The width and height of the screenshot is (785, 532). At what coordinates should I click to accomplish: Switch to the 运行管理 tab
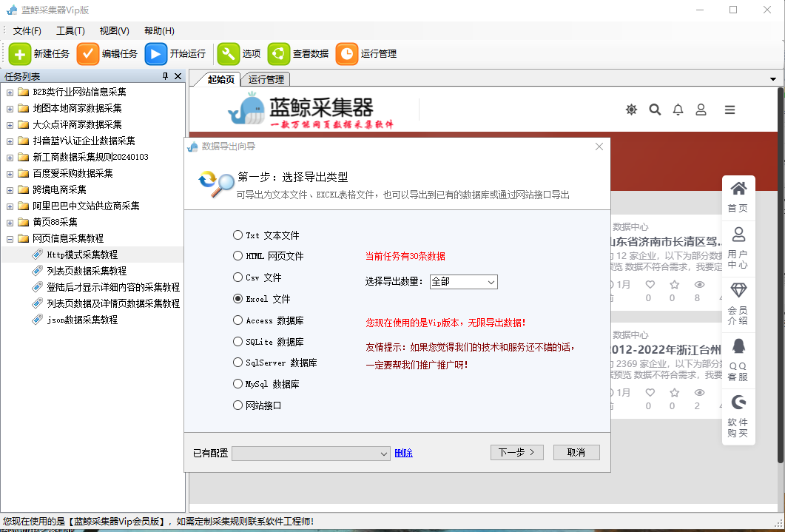click(x=266, y=79)
